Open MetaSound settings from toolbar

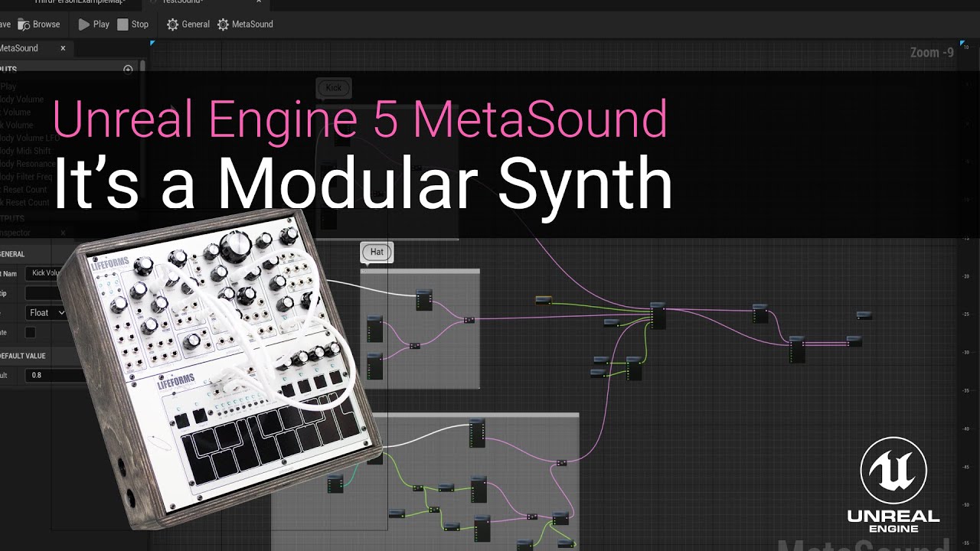(245, 24)
